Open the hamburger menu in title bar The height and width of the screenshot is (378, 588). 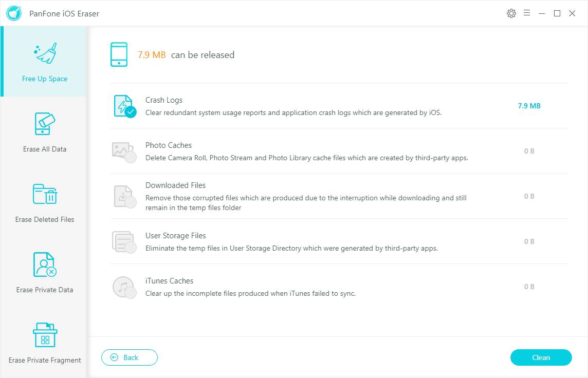pos(527,13)
